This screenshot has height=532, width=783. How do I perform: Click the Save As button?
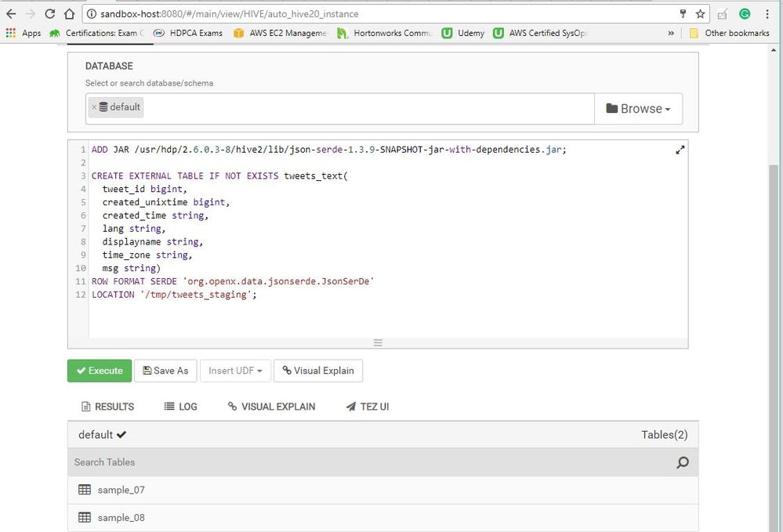tap(165, 371)
